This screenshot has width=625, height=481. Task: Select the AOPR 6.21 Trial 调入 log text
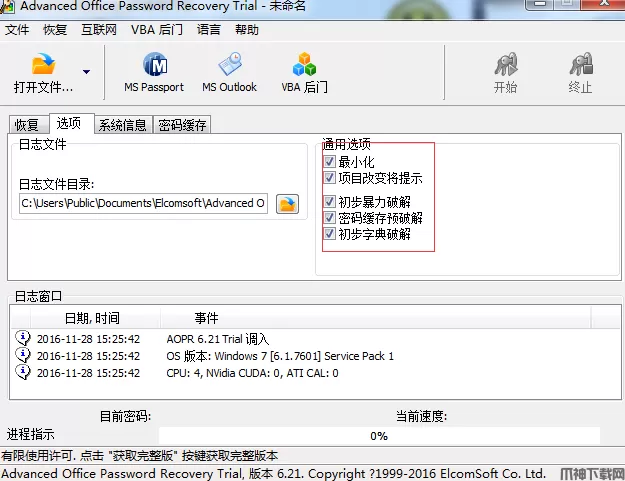[218, 339]
